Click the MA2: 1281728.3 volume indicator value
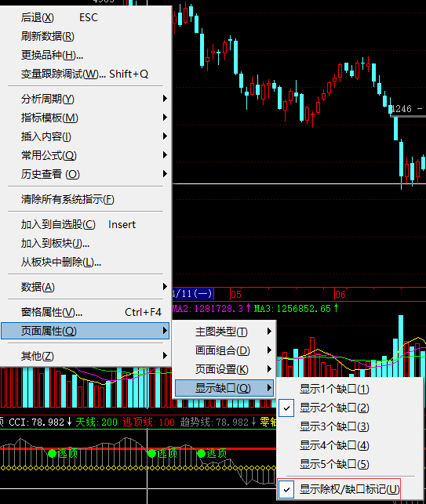 click(211, 309)
